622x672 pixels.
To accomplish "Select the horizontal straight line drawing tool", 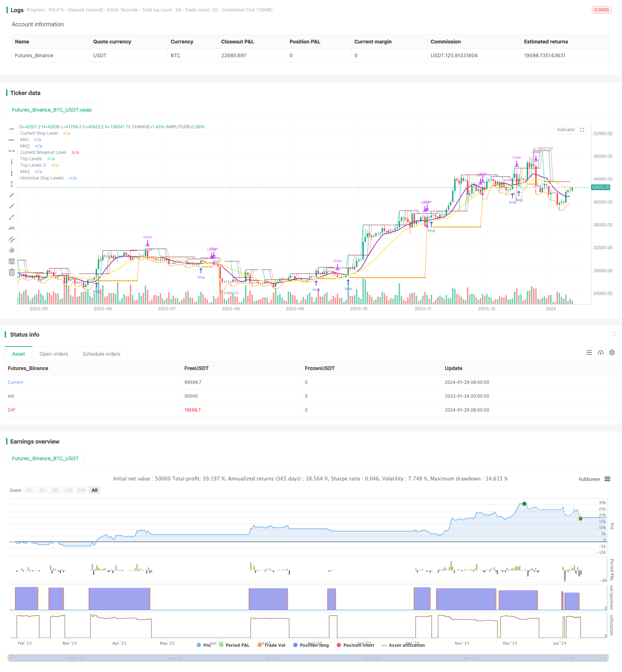I will 12,129.
